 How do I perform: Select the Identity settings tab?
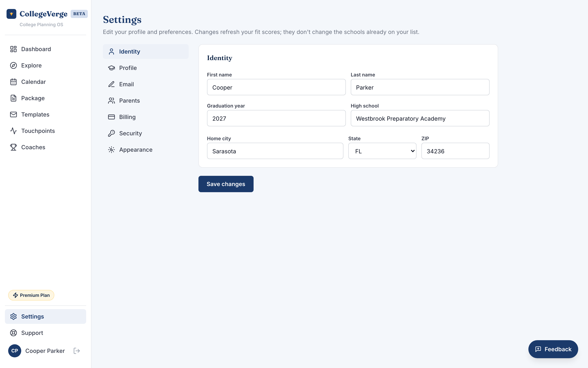(x=146, y=52)
